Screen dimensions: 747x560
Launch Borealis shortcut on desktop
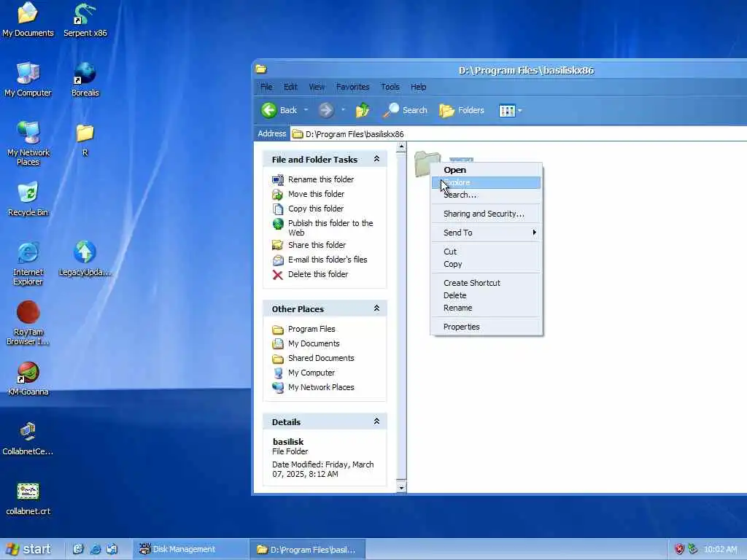[x=85, y=79]
